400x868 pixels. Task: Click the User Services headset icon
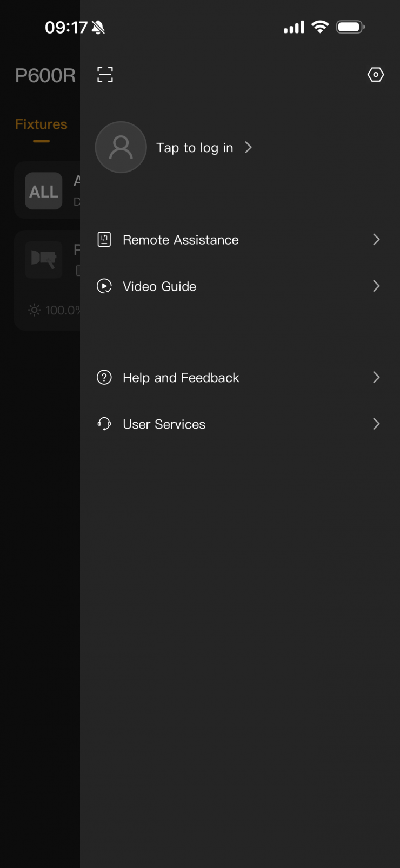tap(104, 424)
